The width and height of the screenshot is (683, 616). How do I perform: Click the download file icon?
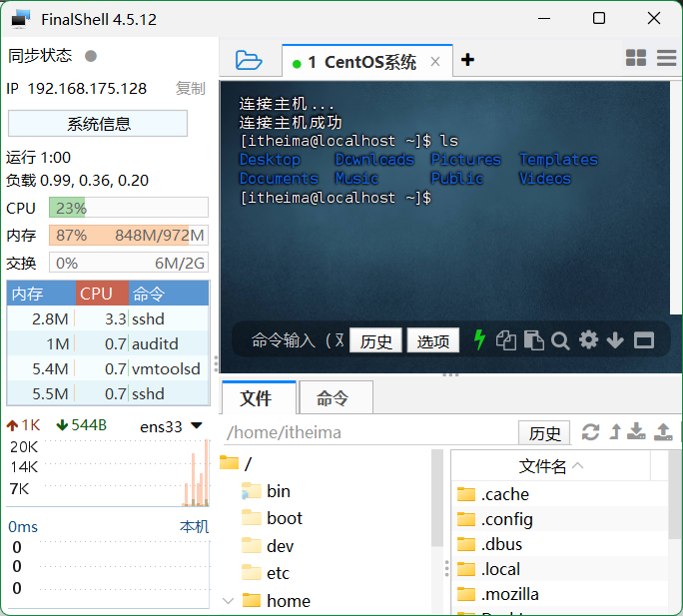pos(636,431)
